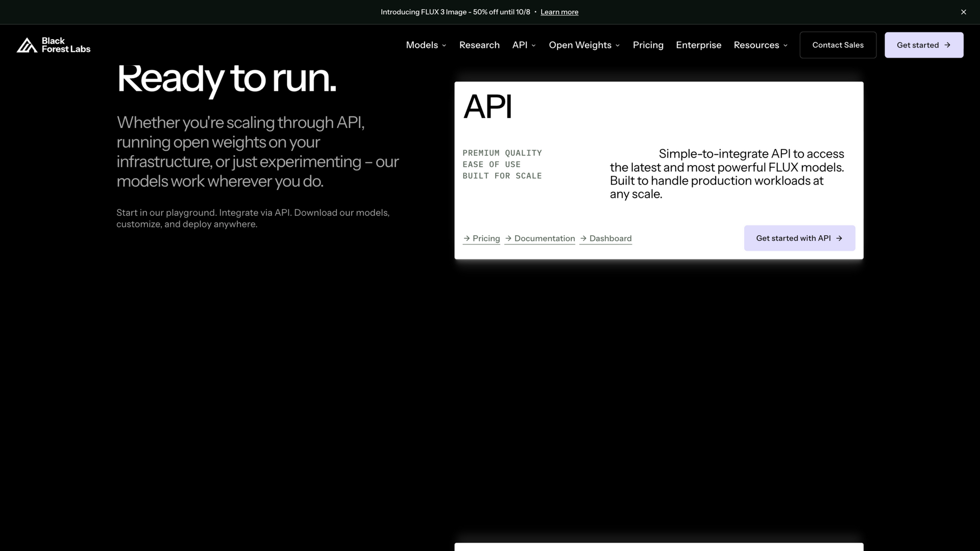The height and width of the screenshot is (551, 980).
Task: Click the Introducing FLUX 3 Image banner text
Action: [x=455, y=12]
